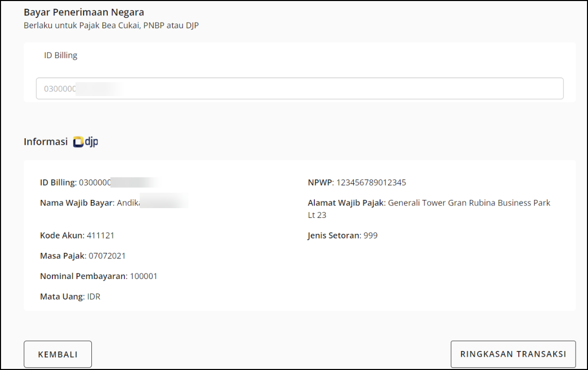Image resolution: width=588 pixels, height=370 pixels.
Task: Click the Bayar Penerimaan Negara heading
Action: point(84,12)
